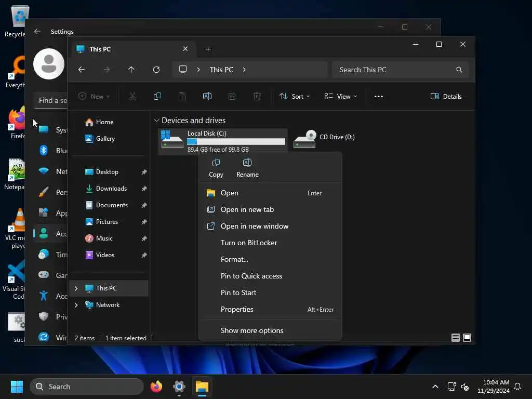Click the Paste clipboard icon in toolbar
Image resolution: width=532 pixels, height=399 pixels.
pos(182,96)
